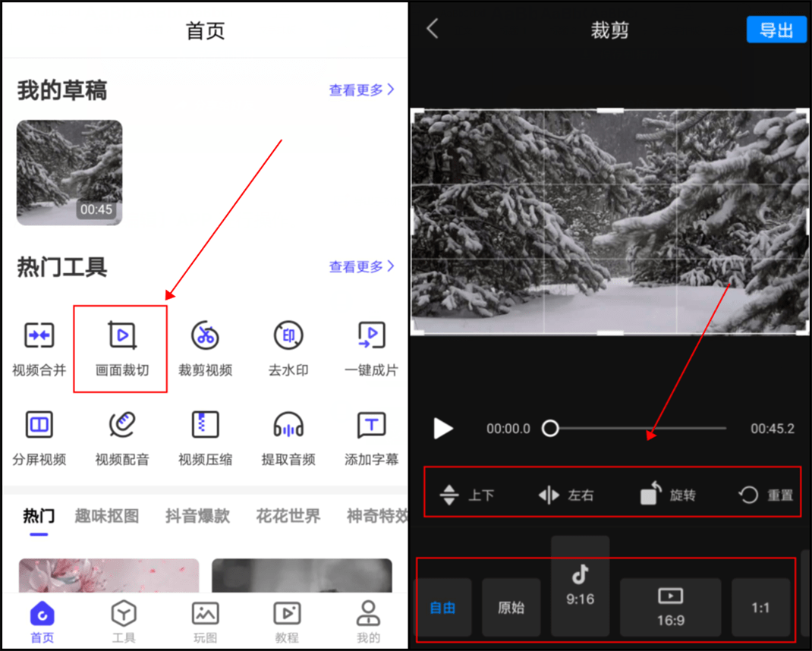Tap the 导出 export button

[776, 30]
